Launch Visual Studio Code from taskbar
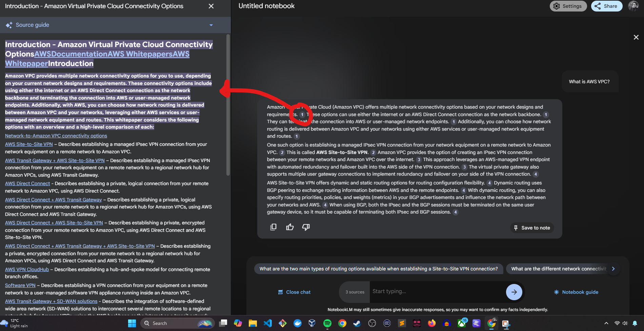This screenshot has width=644, height=331. click(x=268, y=323)
